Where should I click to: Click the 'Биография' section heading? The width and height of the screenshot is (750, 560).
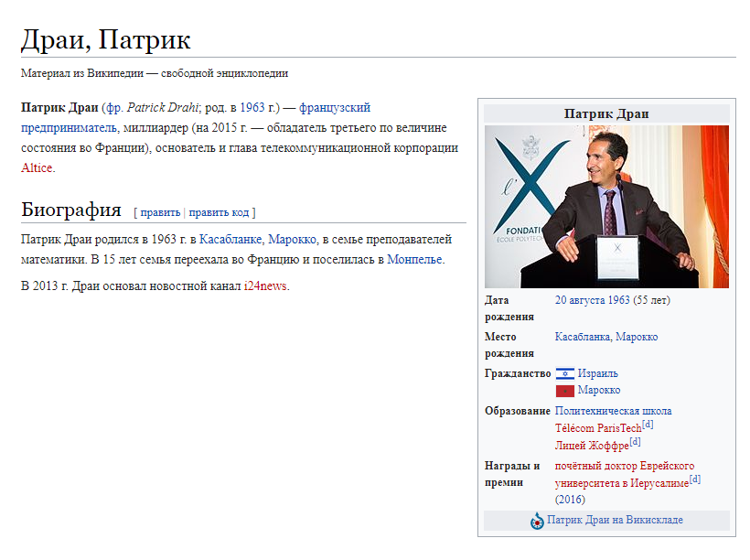[x=71, y=210]
